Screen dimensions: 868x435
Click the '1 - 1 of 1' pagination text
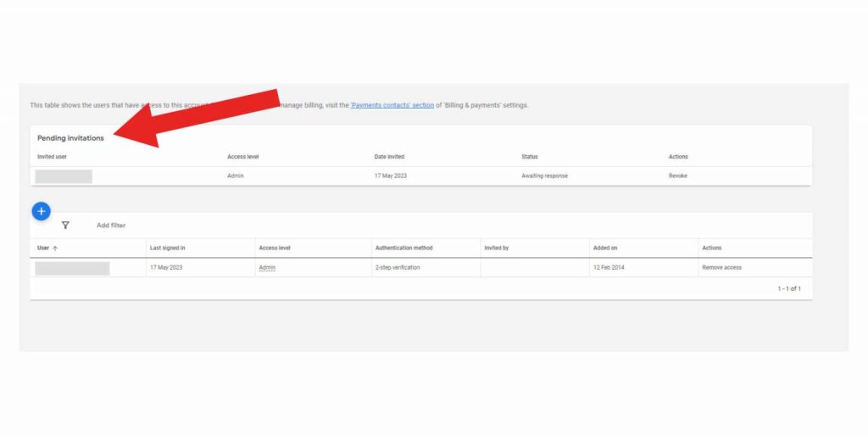788,289
